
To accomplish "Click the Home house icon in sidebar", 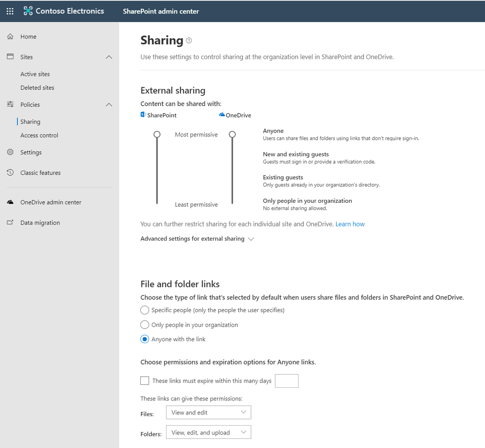I will (x=10, y=36).
